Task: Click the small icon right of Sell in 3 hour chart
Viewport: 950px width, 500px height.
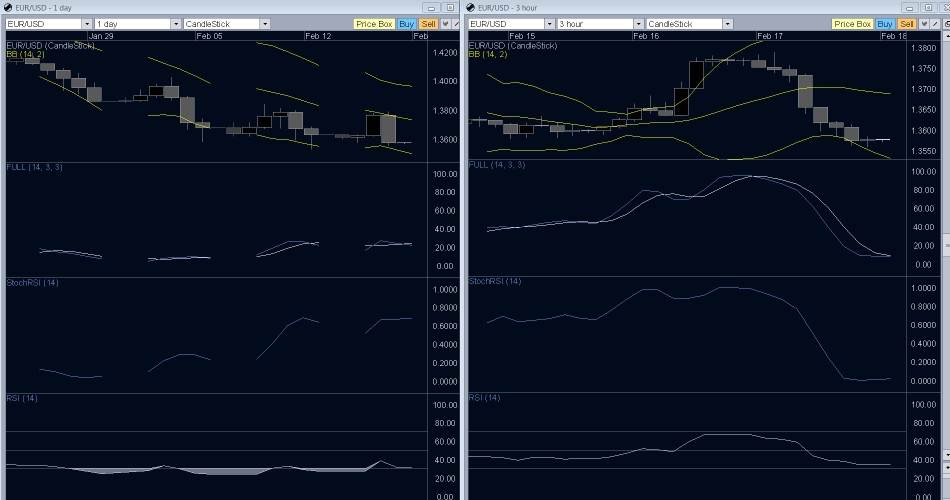Action: tap(924, 23)
